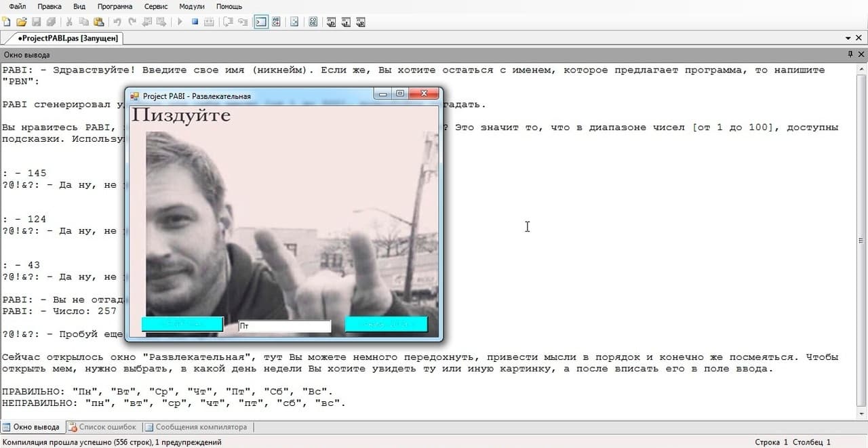Click the format code toolbar icon
868x448 pixels.
coord(294,22)
